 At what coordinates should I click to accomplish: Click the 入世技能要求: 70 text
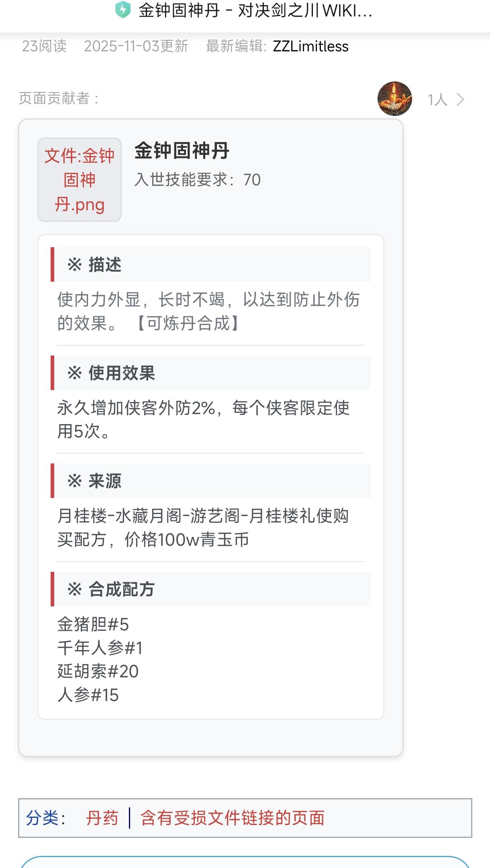(197, 180)
